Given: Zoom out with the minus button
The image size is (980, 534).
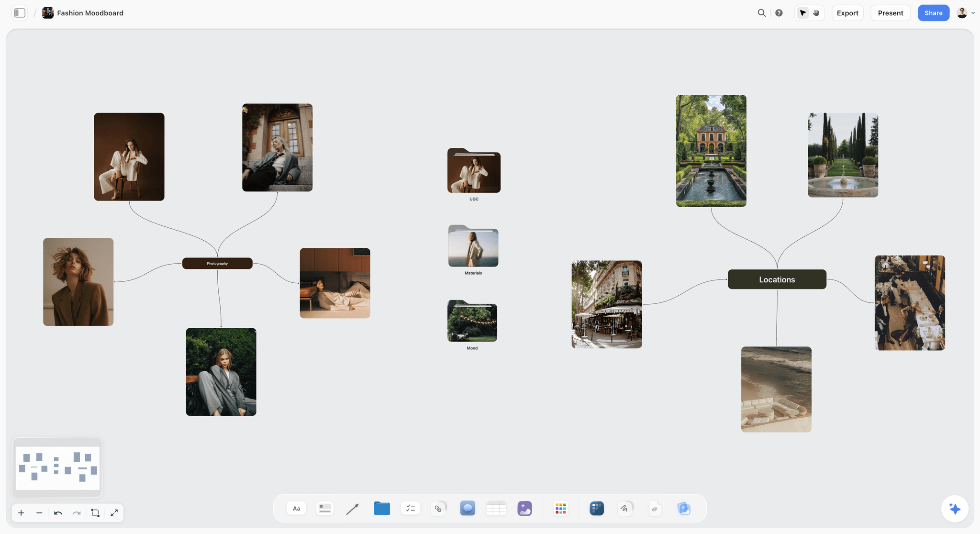Looking at the screenshot, I should tap(39, 513).
